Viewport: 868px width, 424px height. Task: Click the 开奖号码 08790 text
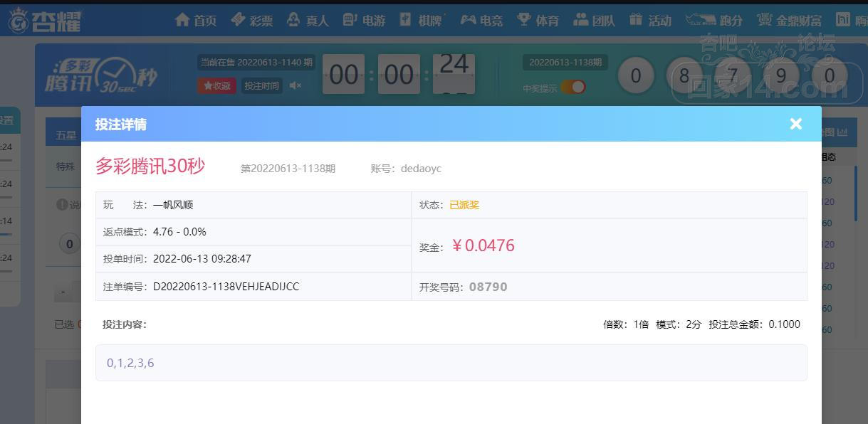click(x=464, y=287)
